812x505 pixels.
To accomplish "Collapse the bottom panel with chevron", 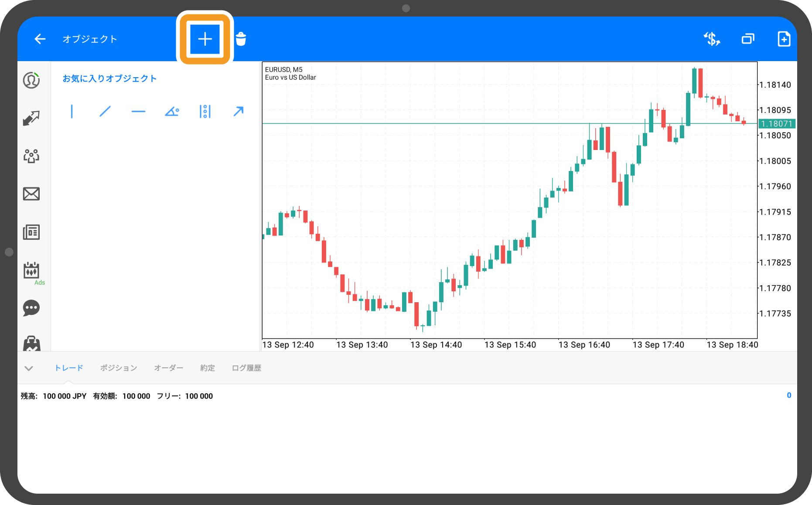I will click(29, 368).
